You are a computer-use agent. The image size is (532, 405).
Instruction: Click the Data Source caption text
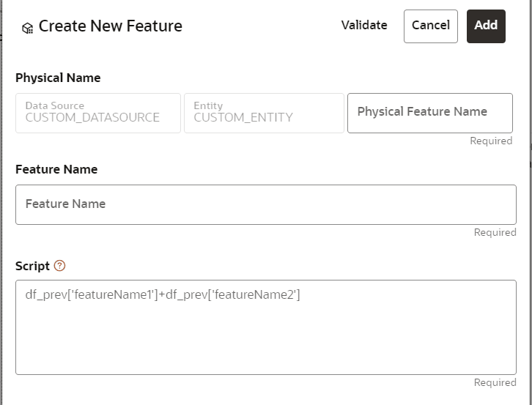[x=54, y=105]
